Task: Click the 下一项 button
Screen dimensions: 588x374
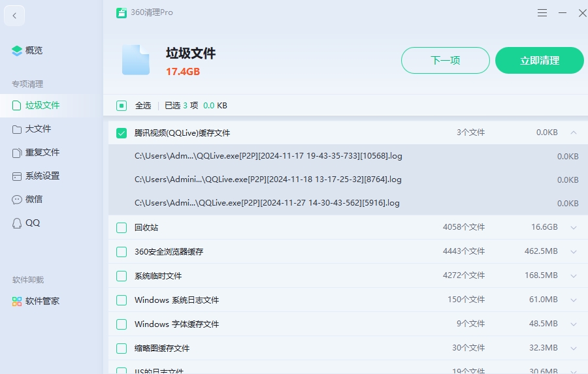Action: [x=445, y=60]
